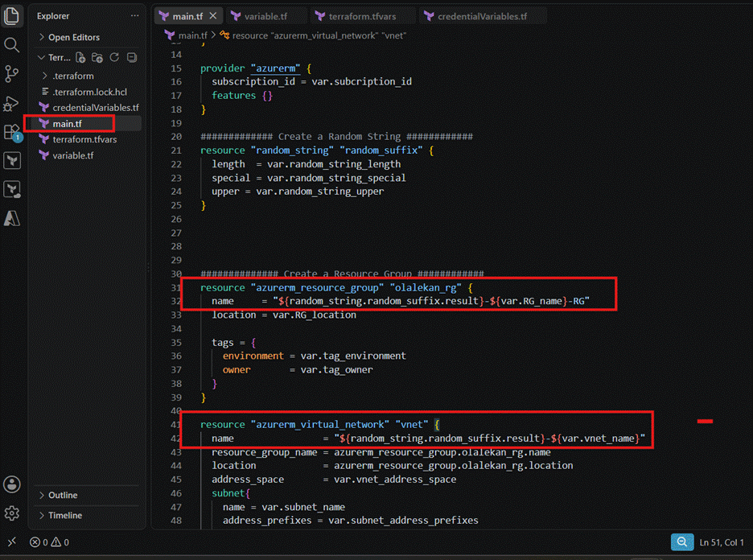Open the Terraform extension panel
The image size is (753, 560).
point(12,160)
